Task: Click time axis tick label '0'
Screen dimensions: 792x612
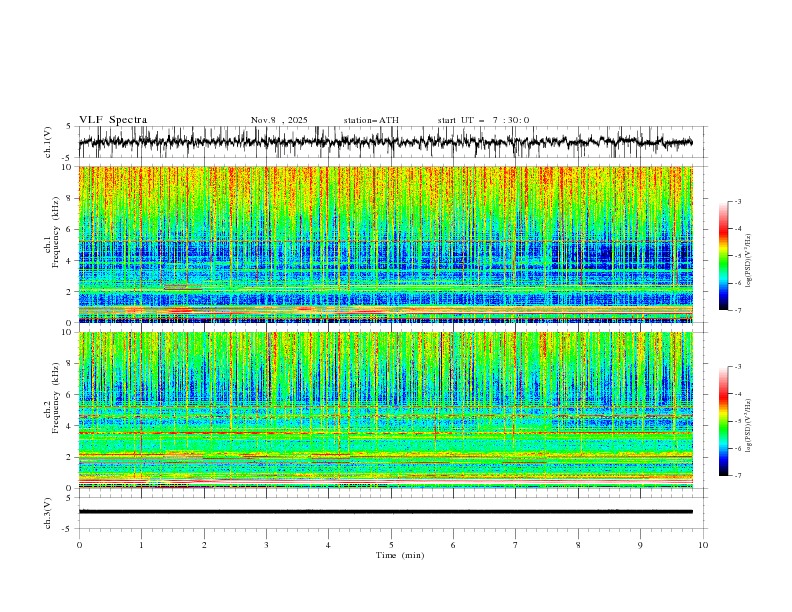Action: pyautogui.click(x=79, y=545)
